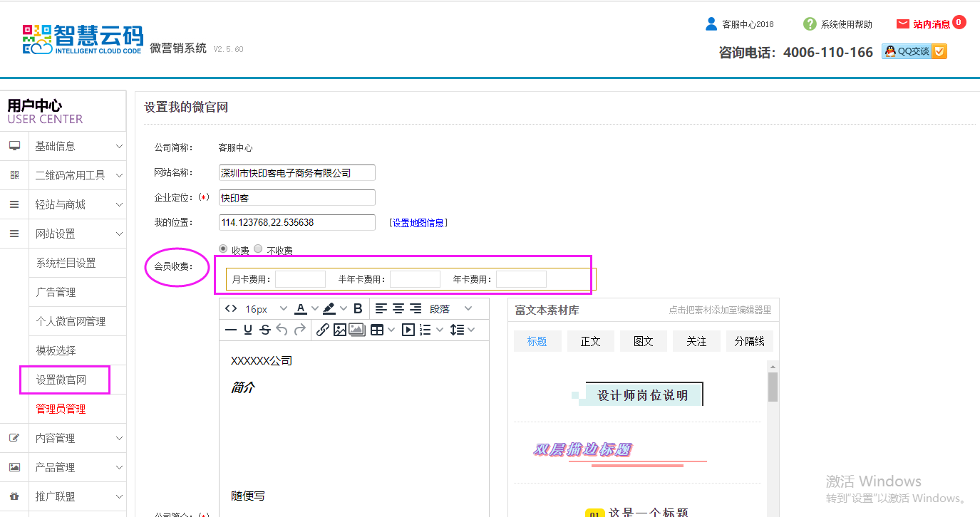Center align the text

[x=398, y=308]
